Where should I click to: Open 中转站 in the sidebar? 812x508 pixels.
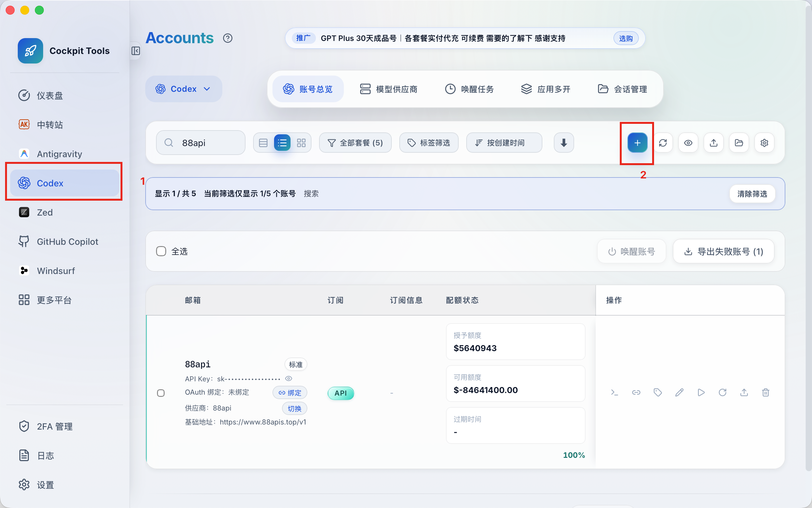point(64,125)
